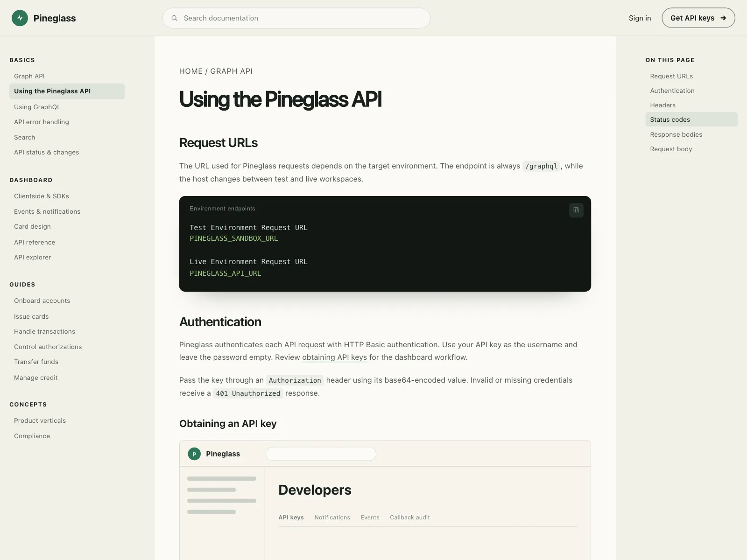This screenshot has width=747, height=560.
Task: Open API reference in sidebar
Action: click(35, 242)
